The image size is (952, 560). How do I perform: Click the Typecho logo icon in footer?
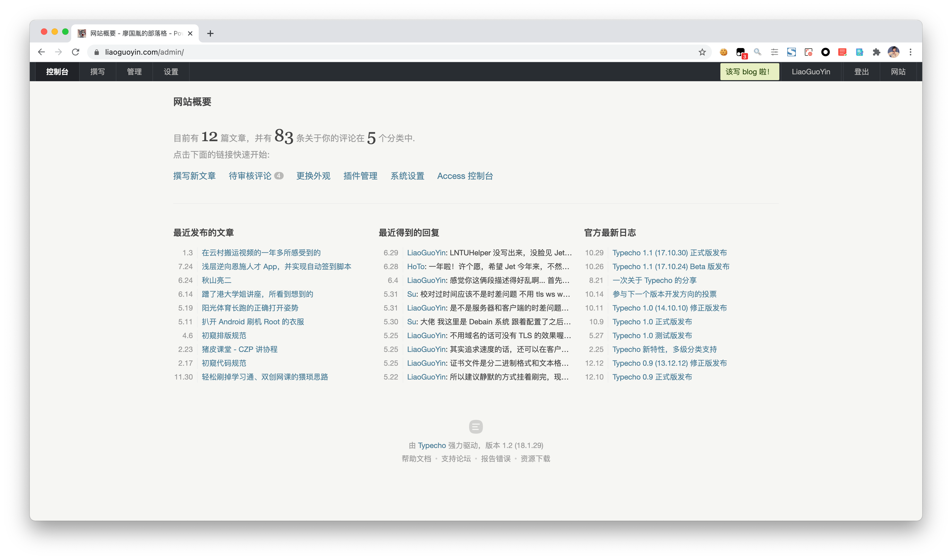click(476, 427)
